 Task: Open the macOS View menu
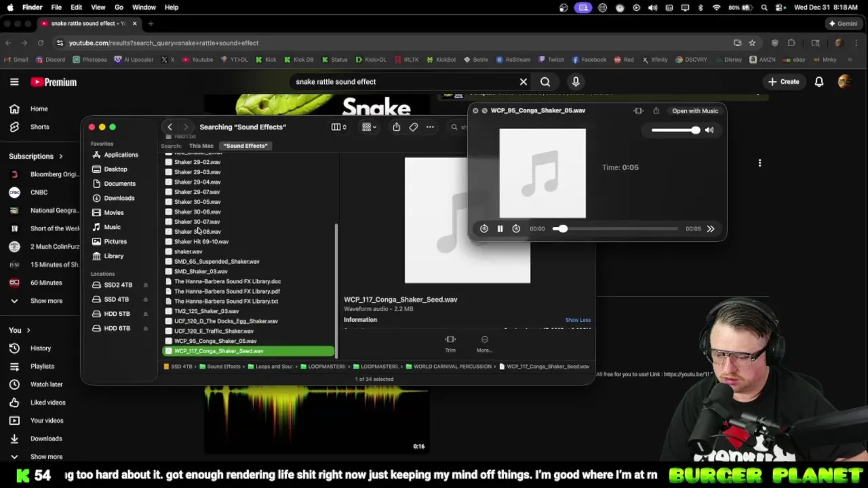point(98,7)
